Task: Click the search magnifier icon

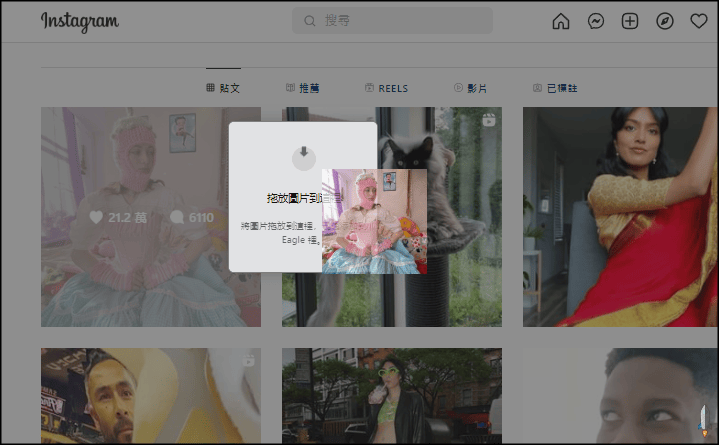Action: 309,21
